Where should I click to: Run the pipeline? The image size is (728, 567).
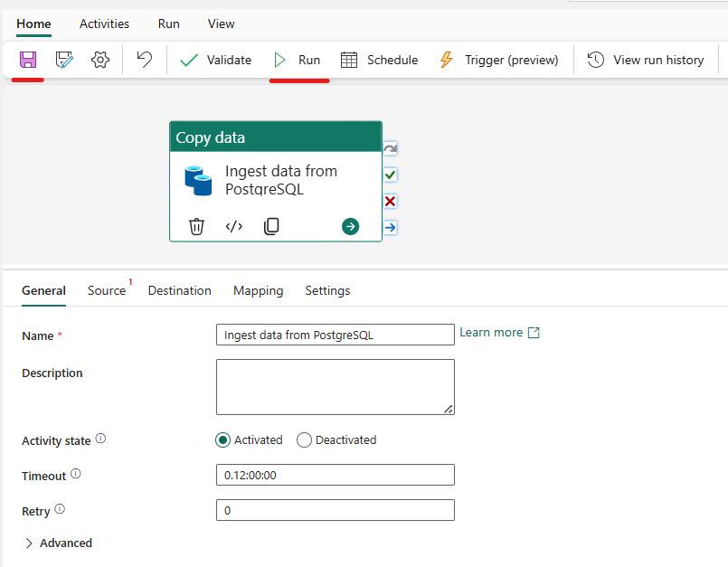(298, 60)
